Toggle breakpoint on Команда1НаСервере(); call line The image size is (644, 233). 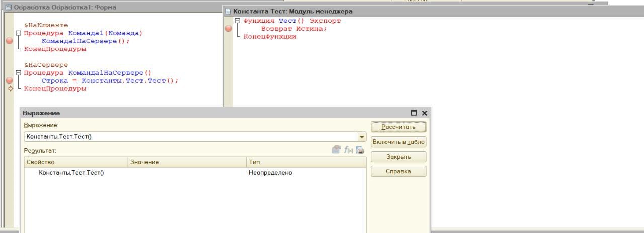[9, 41]
